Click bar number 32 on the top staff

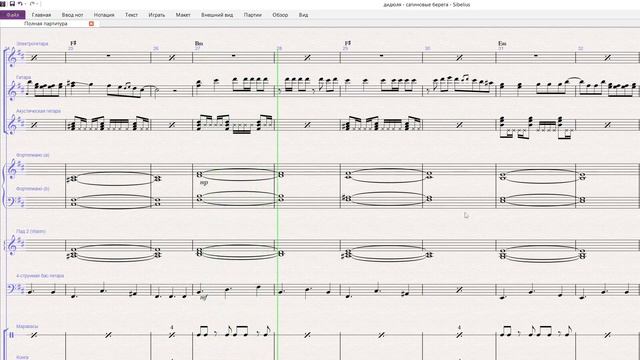point(580,49)
